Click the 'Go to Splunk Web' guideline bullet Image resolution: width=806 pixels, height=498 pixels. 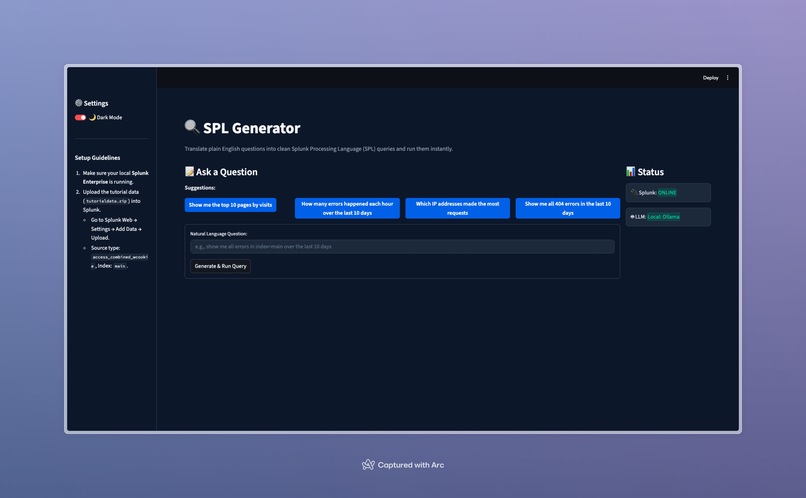(116, 229)
